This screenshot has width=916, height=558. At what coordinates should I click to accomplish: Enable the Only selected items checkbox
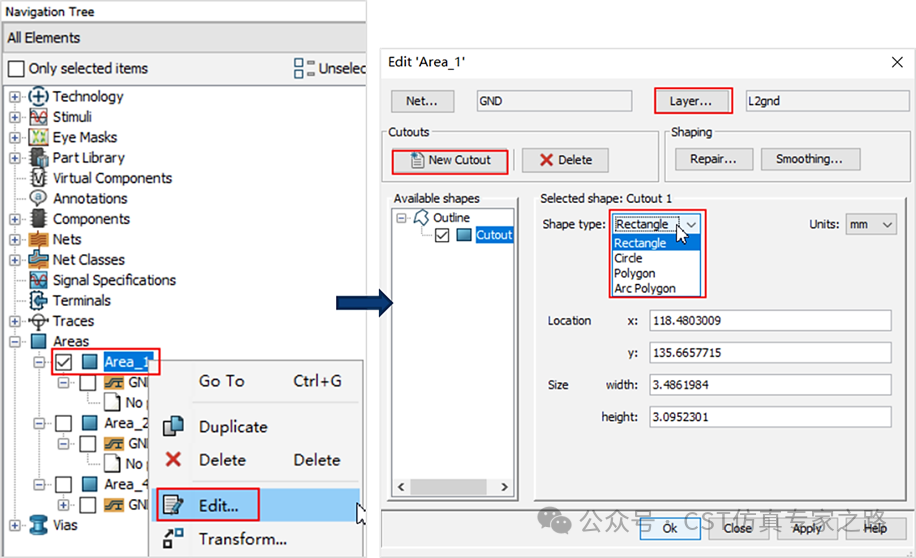[x=16, y=69]
